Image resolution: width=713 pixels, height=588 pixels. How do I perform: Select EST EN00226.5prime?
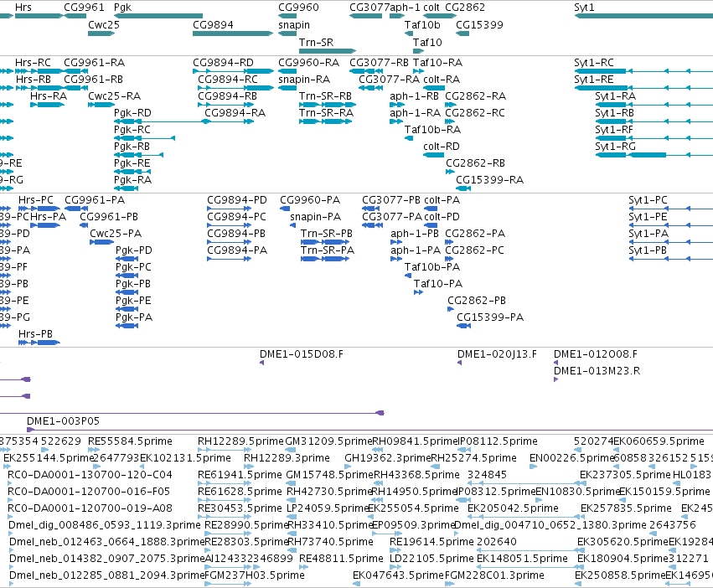(572, 458)
